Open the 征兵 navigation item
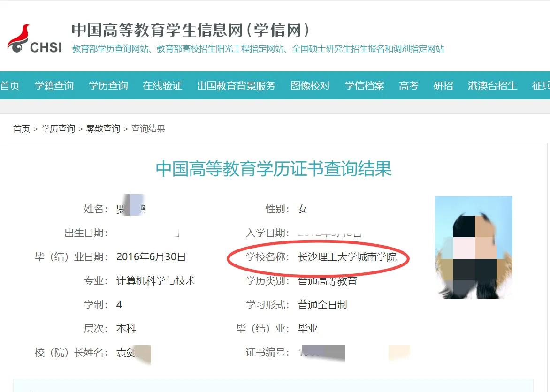This screenshot has height=392, width=550. pos(542,86)
